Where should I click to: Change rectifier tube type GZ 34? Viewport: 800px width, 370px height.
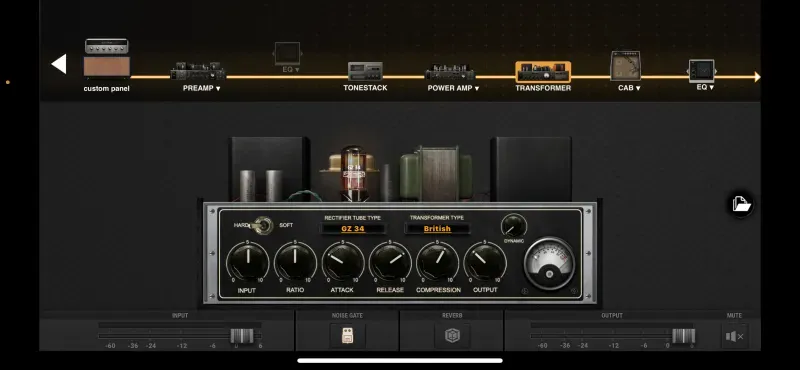(353, 229)
